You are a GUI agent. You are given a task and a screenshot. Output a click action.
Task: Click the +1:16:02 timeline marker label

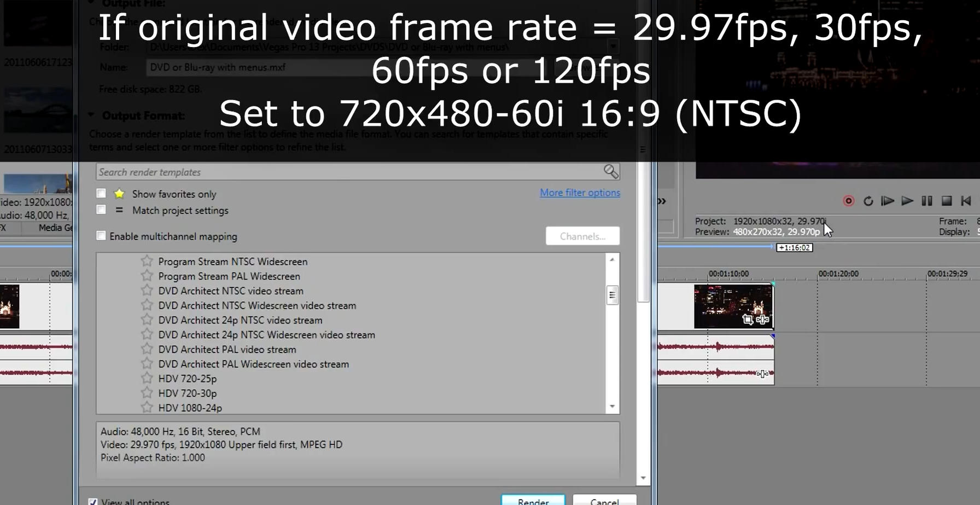coord(795,248)
